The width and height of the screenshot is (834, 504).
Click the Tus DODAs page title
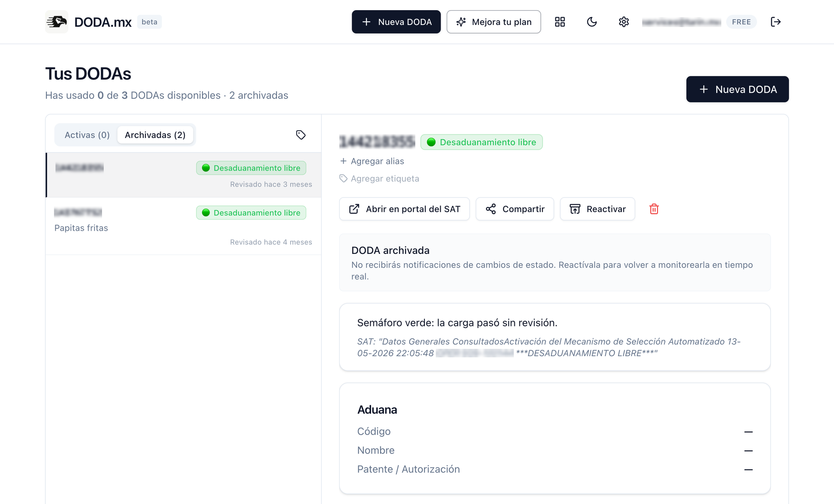(88, 74)
